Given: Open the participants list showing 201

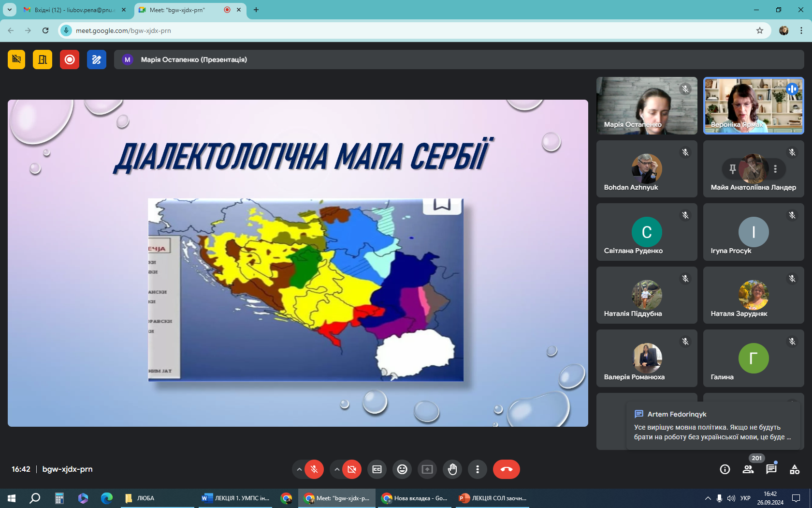Looking at the screenshot, I should (x=748, y=469).
